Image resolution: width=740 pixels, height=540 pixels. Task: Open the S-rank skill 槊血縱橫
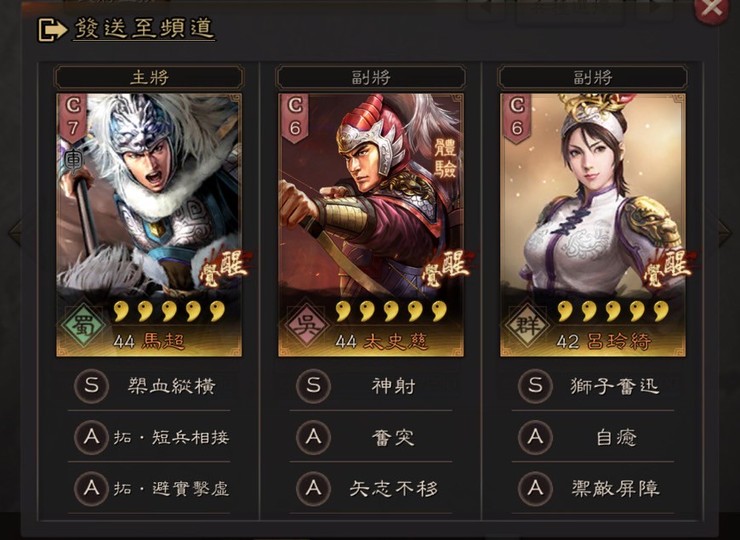171,386
